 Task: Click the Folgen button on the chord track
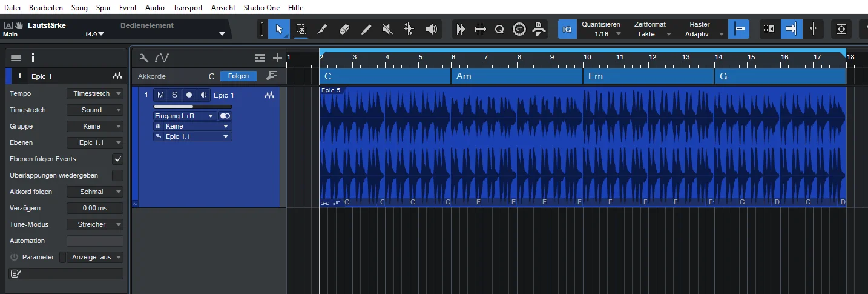(238, 76)
